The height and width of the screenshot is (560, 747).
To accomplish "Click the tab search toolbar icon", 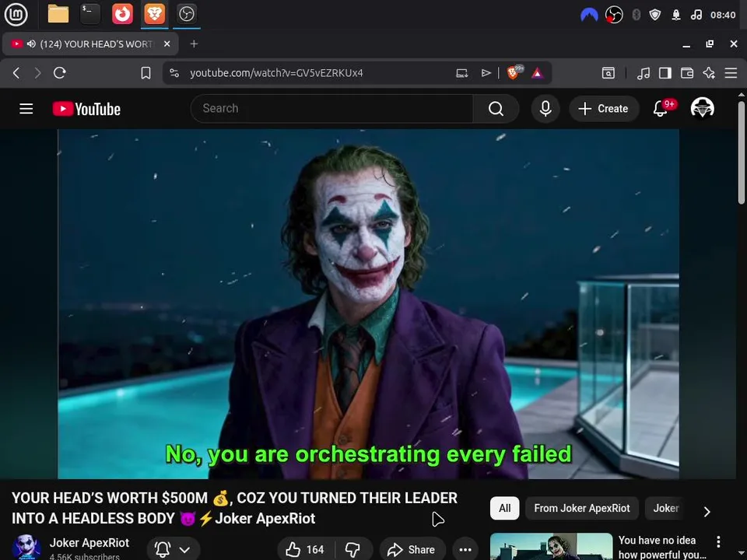I will click(608, 73).
